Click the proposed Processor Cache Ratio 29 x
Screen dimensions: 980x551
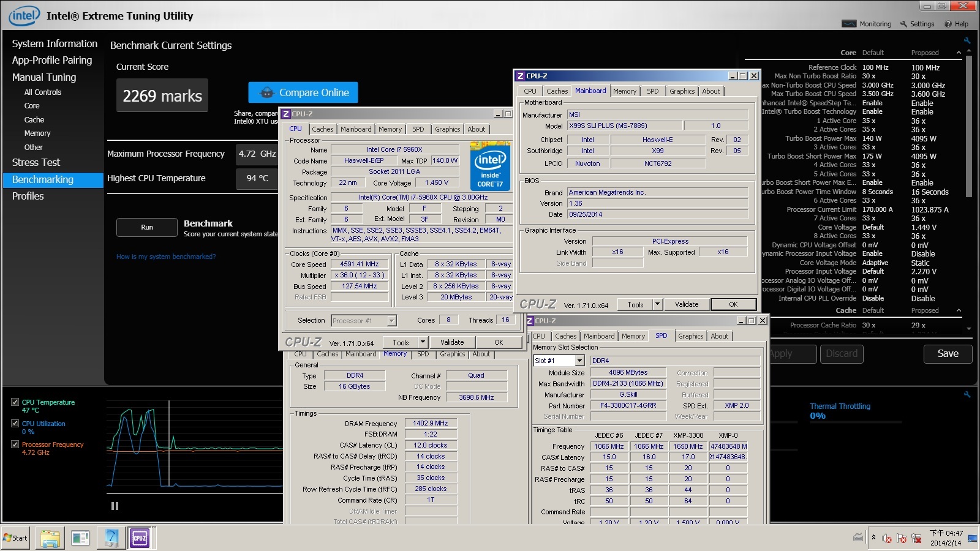pos(918,326)
